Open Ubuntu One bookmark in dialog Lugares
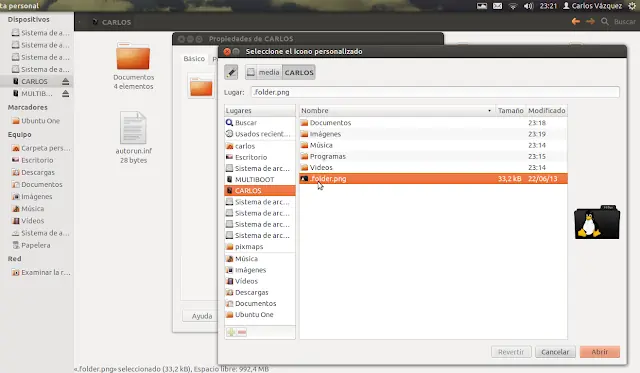Image resolution: width=640 pixels, height=373 pixels. click(260, 315)
